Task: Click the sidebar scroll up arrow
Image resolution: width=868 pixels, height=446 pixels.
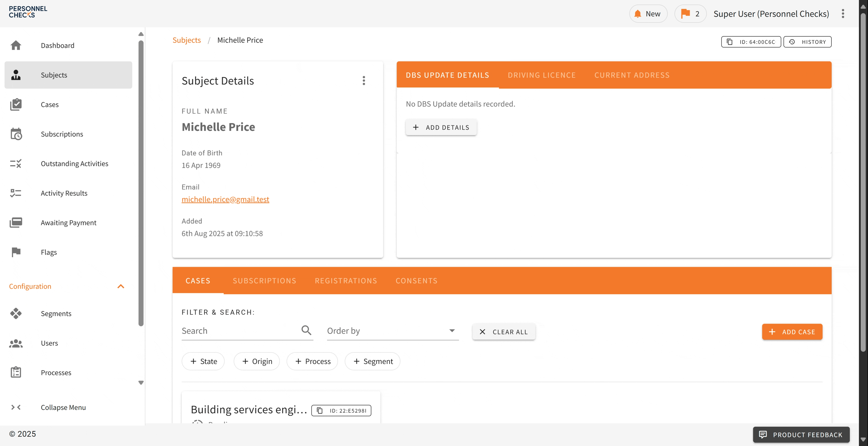Action: (x=141, y=34)
